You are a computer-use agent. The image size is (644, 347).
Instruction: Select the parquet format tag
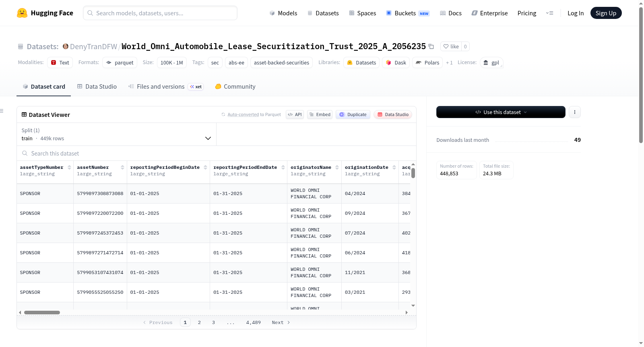click(120, 62)
